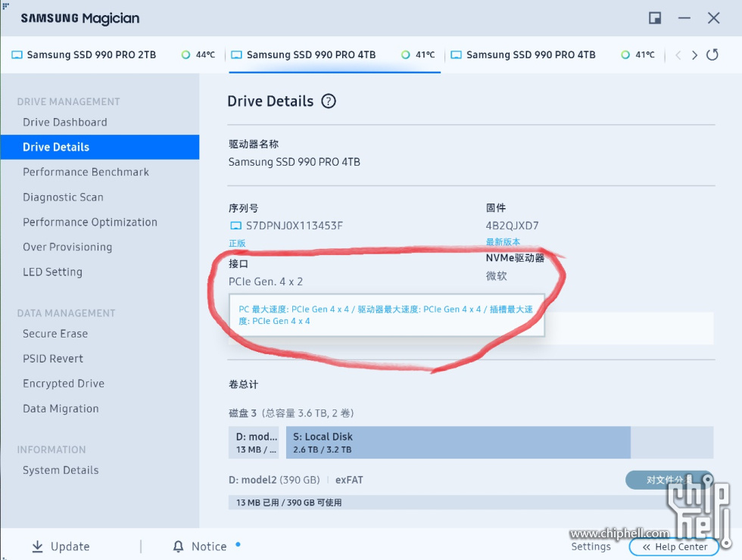Select the Samsung SSD 990 PRO 2TB tab
Screen dimensions: 742x560
coord(113,54)
